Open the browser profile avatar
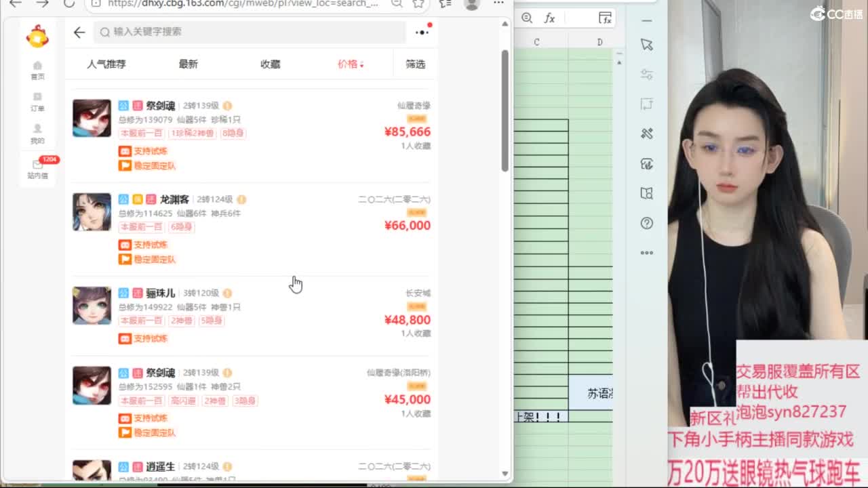 [472, 3]
